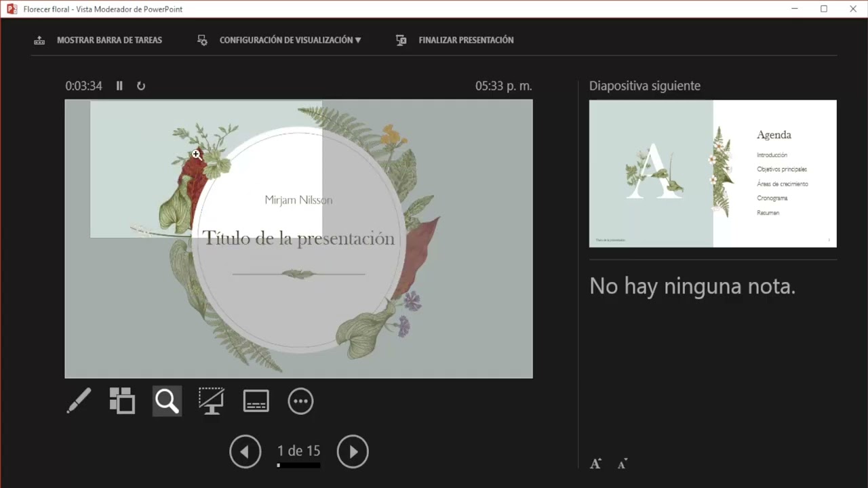Image resolution: width=868 pixels, height=488 pixels.
Task: Black out the presentation screen
Action: [x=212, y=401]
